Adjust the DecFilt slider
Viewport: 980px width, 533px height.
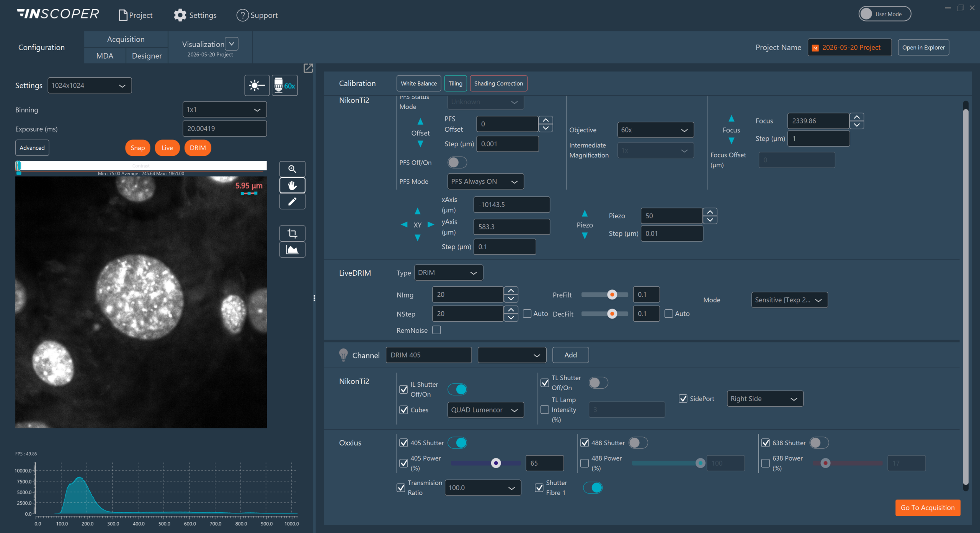pyautogui.click(x=605, y=314)
